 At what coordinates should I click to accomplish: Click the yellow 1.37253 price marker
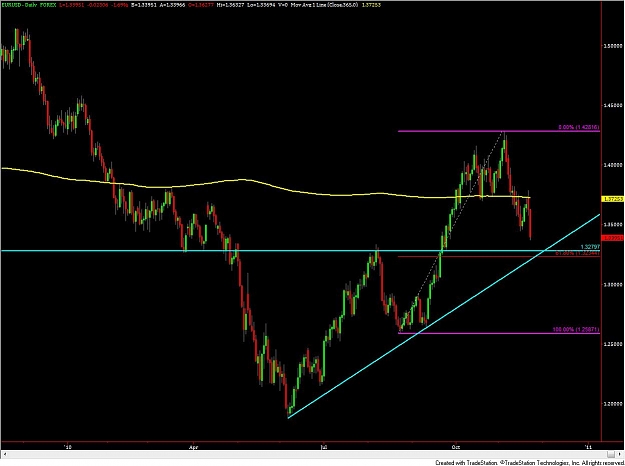point(613,198)
